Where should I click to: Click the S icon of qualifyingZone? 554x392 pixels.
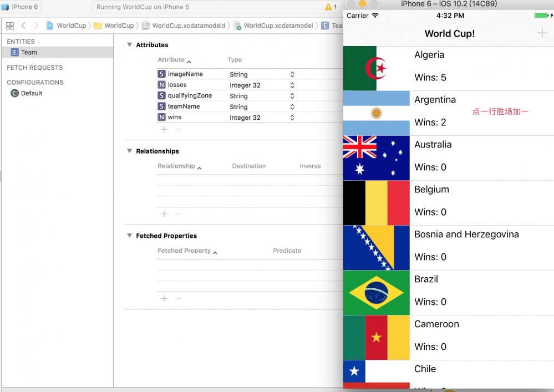click(x=161, y=95)
